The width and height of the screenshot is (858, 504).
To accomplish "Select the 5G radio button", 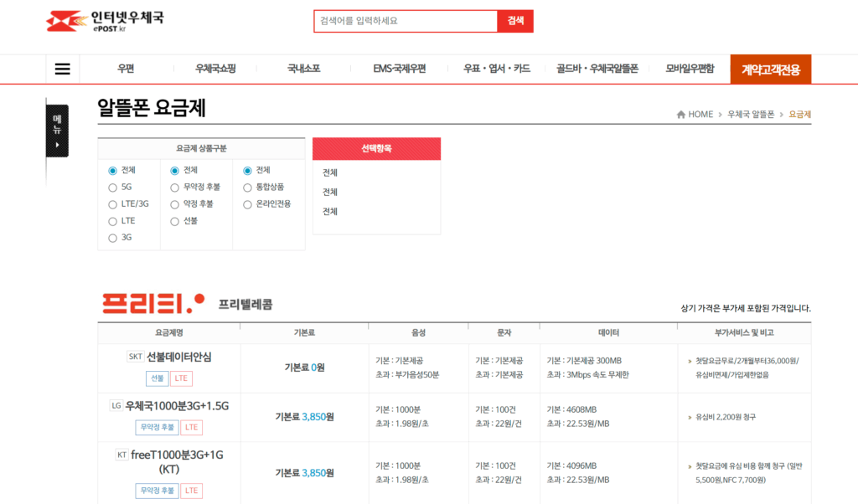I will 113,188.
